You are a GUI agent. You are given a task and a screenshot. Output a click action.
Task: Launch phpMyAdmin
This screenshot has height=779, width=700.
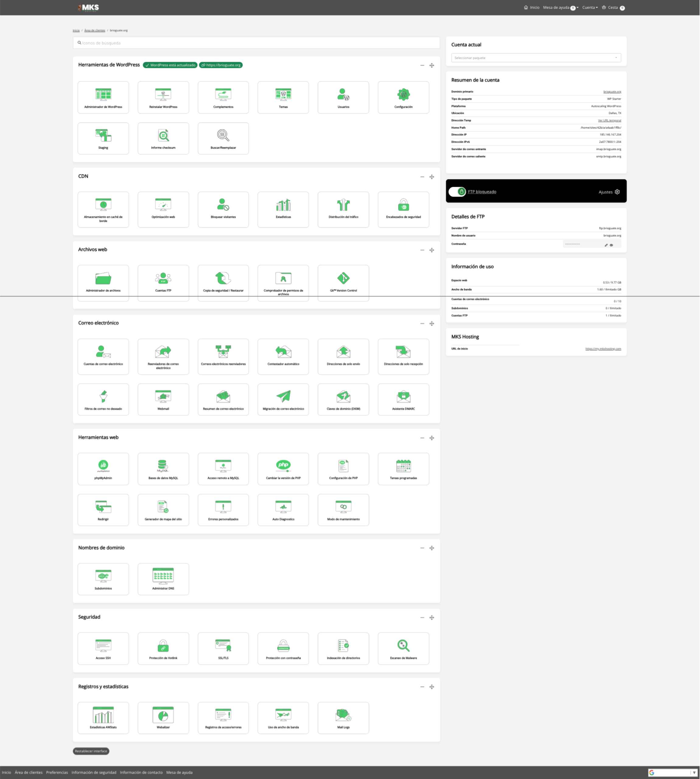(x=103, y=469)
